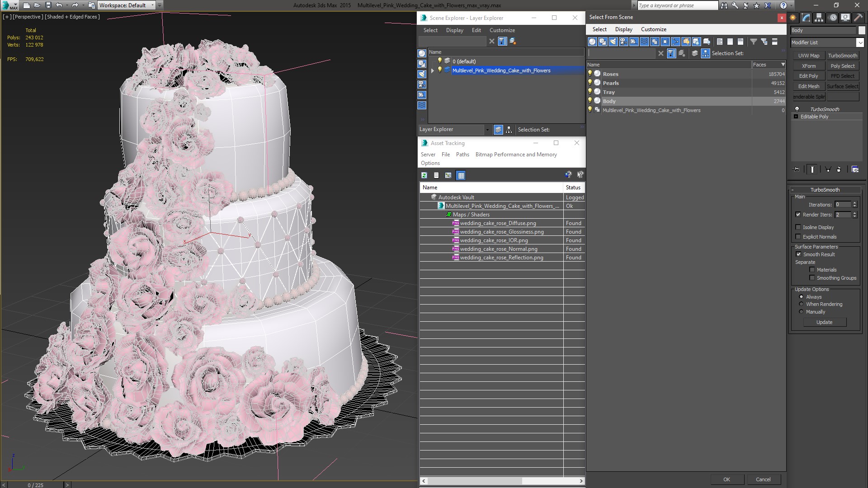868x488 pixels.
Task: Open the Display menu in Select From Scene
Action: pos(623,29)
